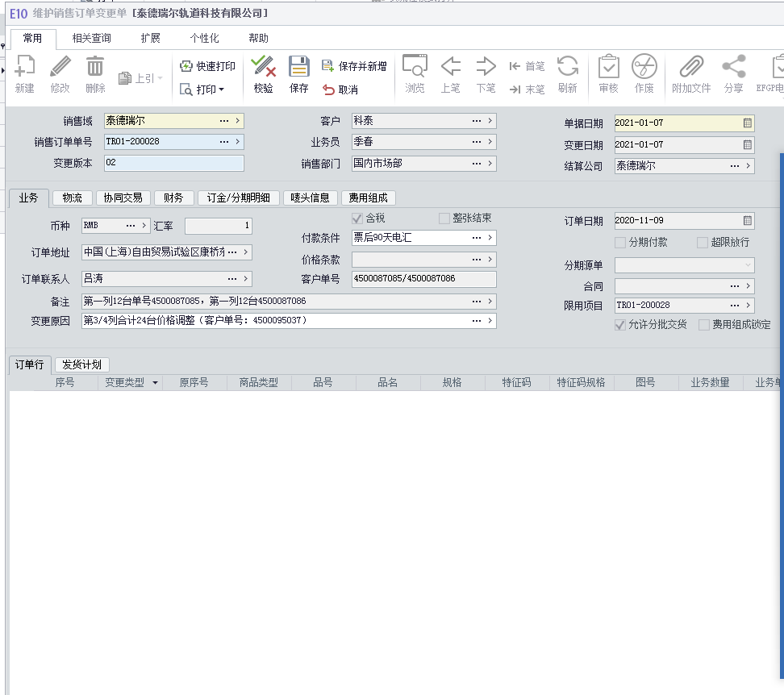Switch to the 协同交易 tab
The image size is (784, 695).
pos(123,198)
